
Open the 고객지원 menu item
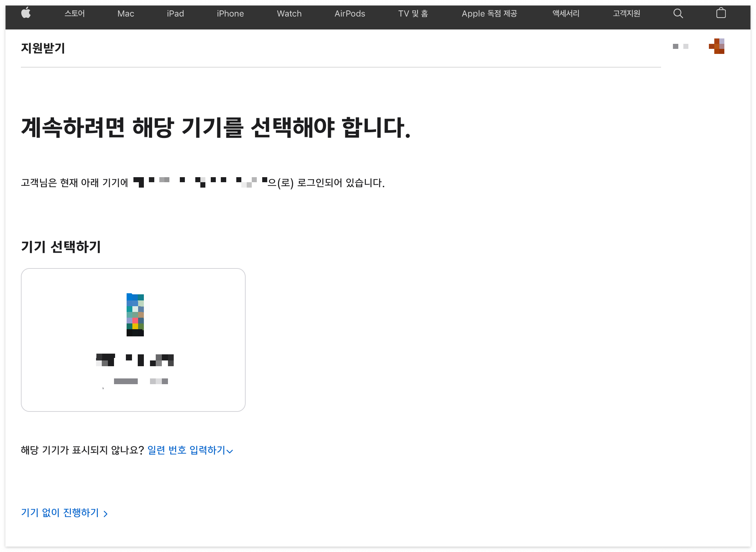(627, 14)
